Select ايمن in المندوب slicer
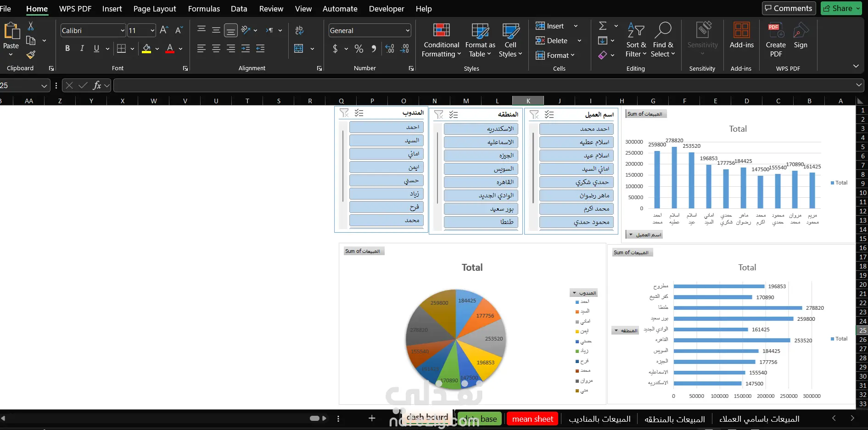This screenshot has width=868, height=430. (x=386, y=167)
